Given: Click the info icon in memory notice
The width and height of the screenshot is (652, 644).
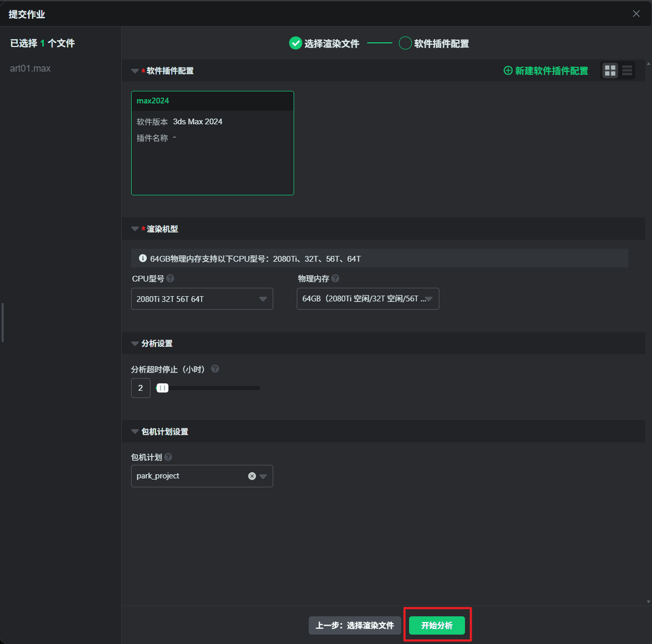Looking at the screenshot, I should click(x=143, y=258).
